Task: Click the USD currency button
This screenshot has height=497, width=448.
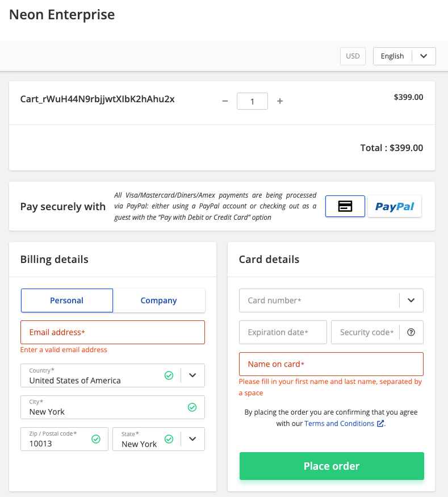Action: click(353, 56)
